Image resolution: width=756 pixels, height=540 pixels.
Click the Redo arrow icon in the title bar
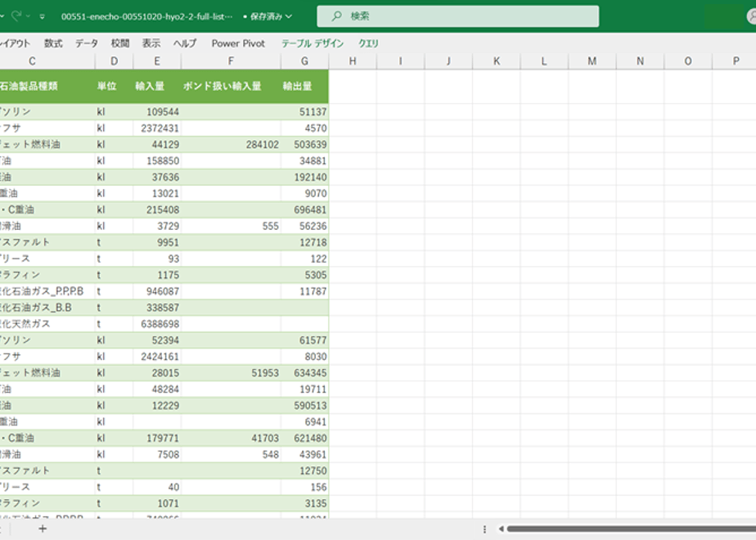(x=16, y=16)
